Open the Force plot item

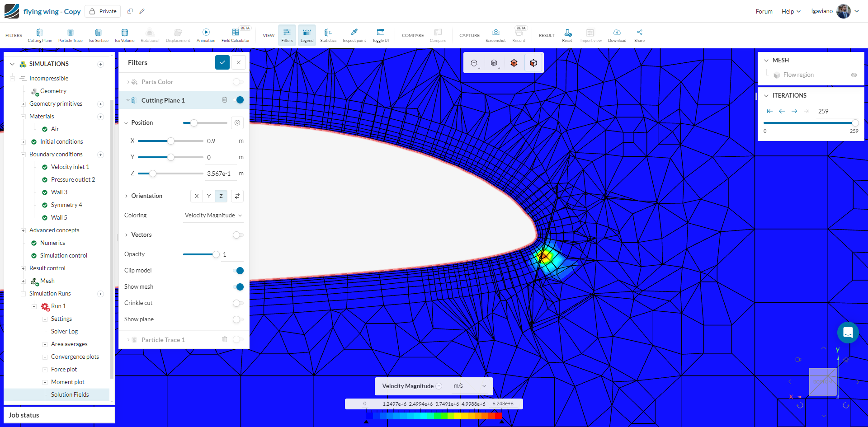pos(64,369)
